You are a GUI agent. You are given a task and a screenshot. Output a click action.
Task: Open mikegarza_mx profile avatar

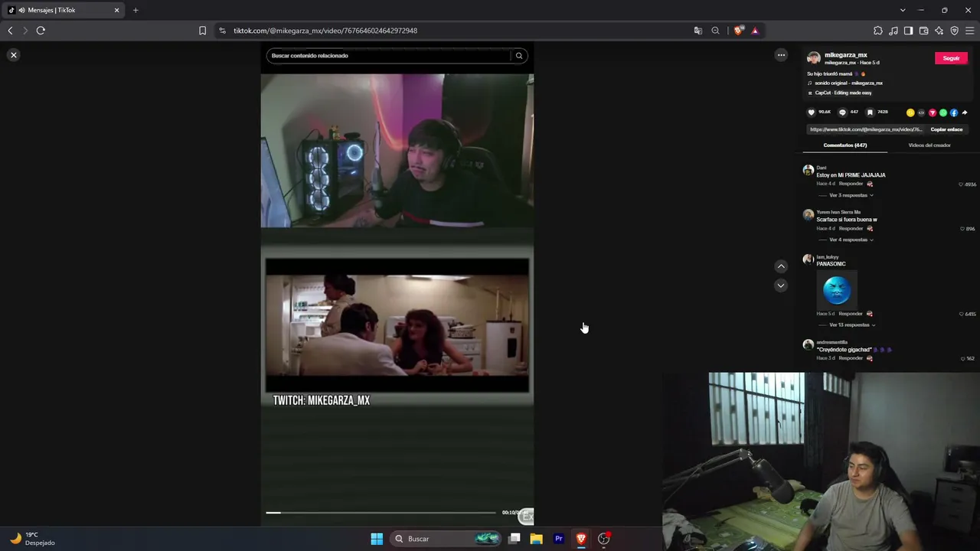[x=814, y=58]
